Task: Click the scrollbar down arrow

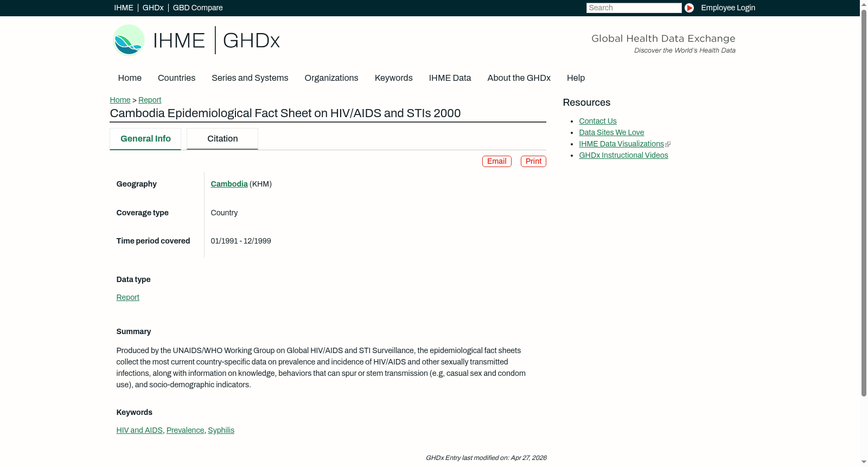Action: click(x=864, y=462)
